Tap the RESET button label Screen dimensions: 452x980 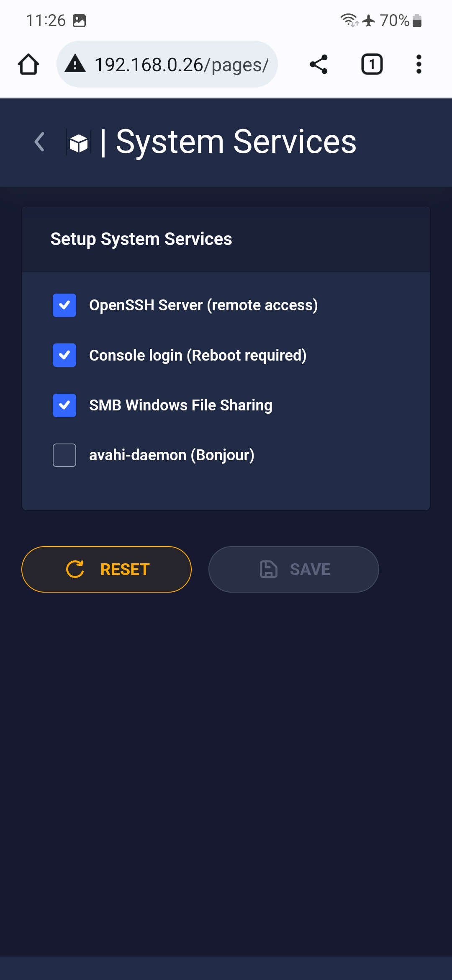(125, 570)
